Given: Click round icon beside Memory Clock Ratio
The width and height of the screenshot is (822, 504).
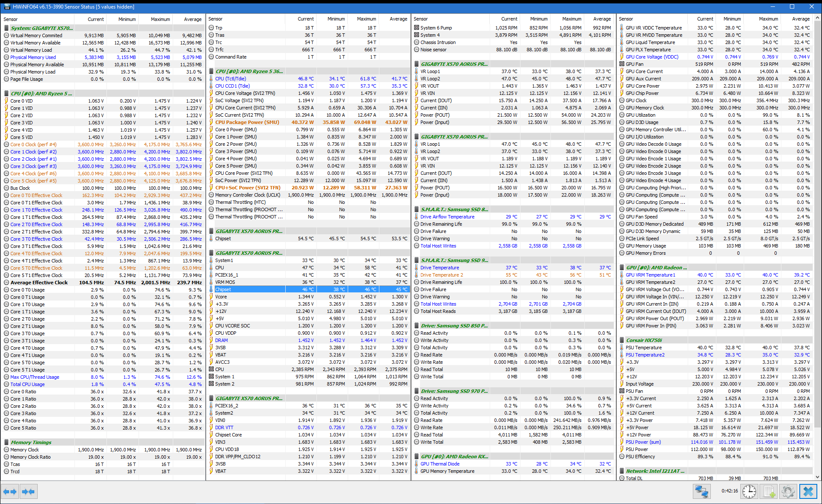Looking at the screenshot, I should tap(6, 457).
